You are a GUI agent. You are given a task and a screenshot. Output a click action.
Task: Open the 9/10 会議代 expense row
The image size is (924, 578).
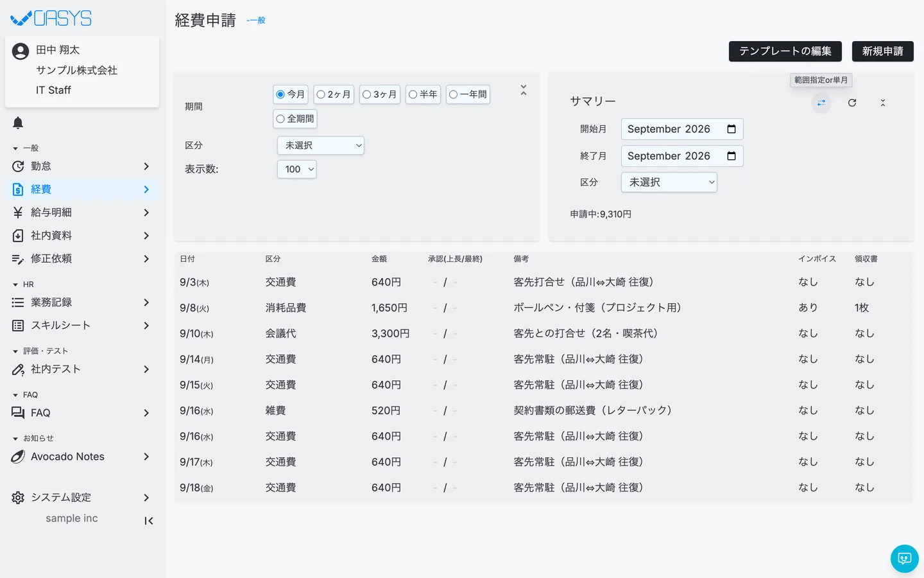[x=543, y=334]
